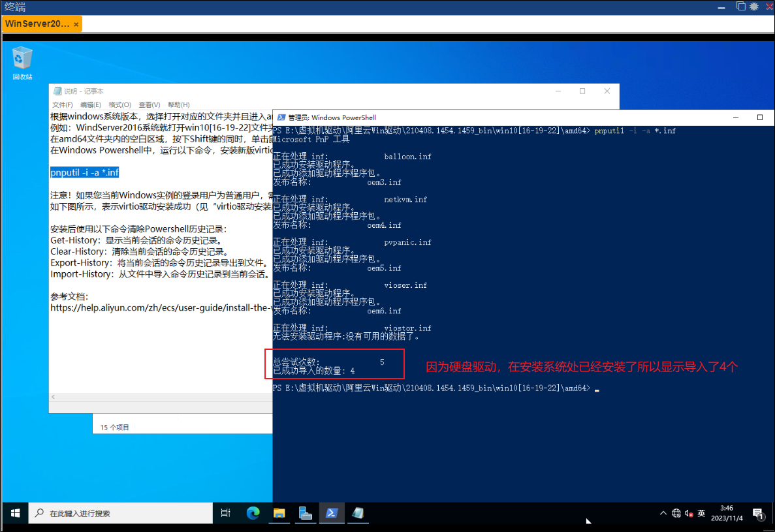Image resolution: width=775 pixels, height=532 pixels.
Task: Open Server Manager from the taskbar
Action: click(x=306, y=513)
